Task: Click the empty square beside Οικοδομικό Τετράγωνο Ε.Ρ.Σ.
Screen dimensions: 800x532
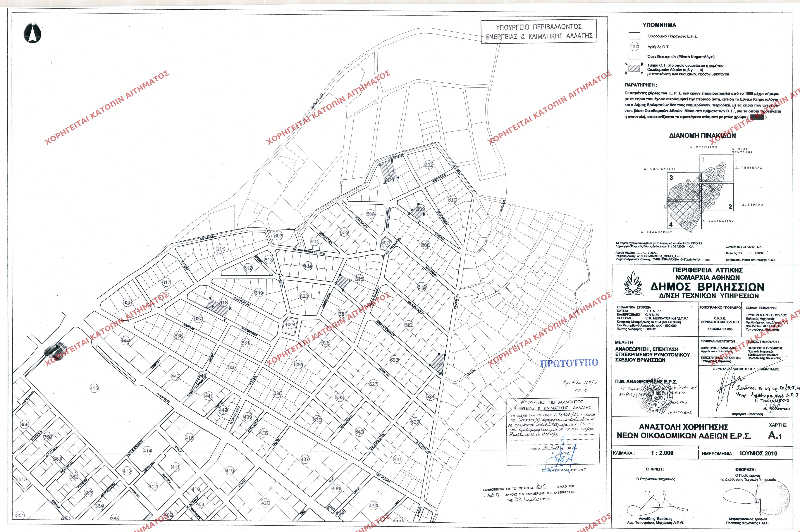Action: [634, 36]
